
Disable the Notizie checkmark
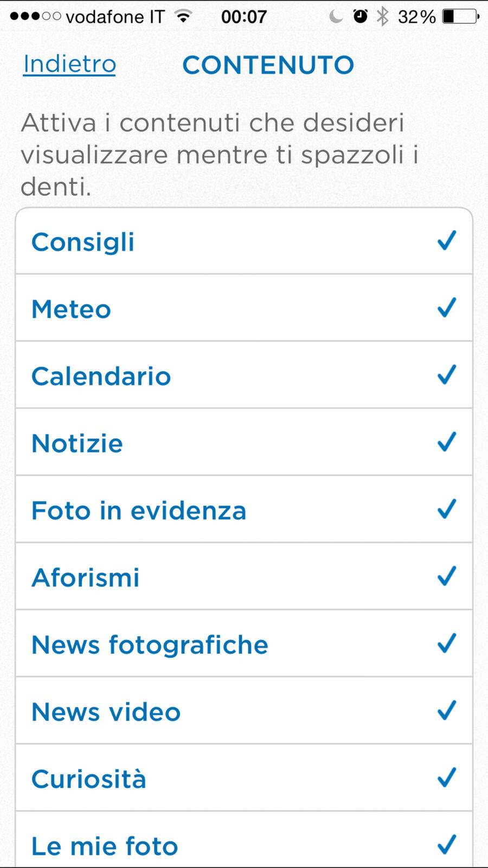click(x=447, y=442)
